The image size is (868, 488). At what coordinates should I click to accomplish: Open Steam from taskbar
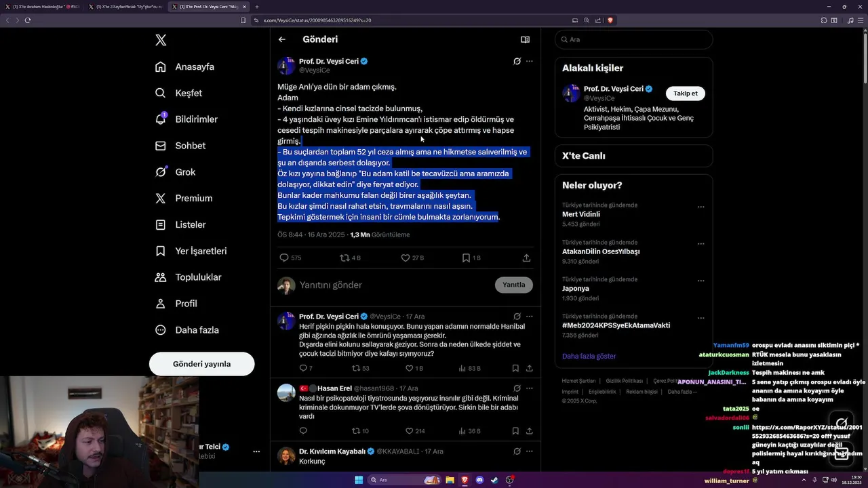(x=494, y=480)
